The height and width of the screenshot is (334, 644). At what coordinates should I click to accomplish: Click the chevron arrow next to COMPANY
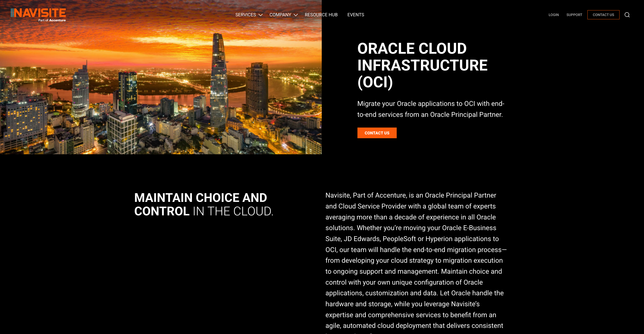pyautogui.click(x=296, y=15)
